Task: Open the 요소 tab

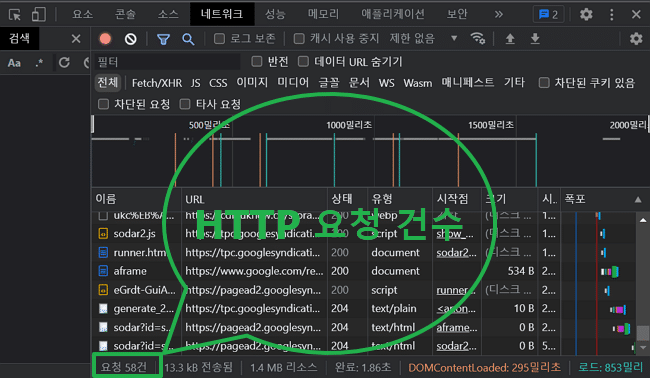Action: 82,14
